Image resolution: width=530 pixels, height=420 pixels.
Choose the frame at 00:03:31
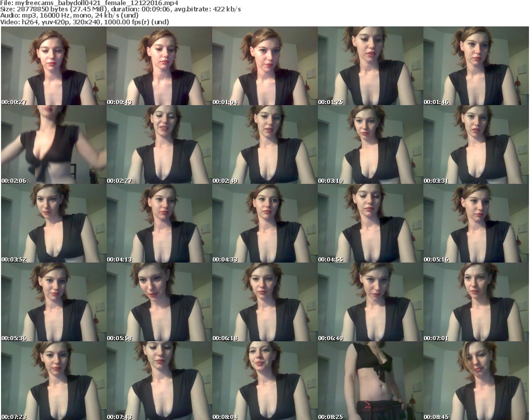tap(476, 144)
